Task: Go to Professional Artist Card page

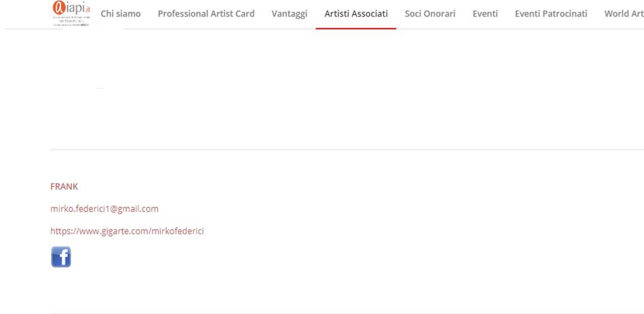Action: coord(206,14)
